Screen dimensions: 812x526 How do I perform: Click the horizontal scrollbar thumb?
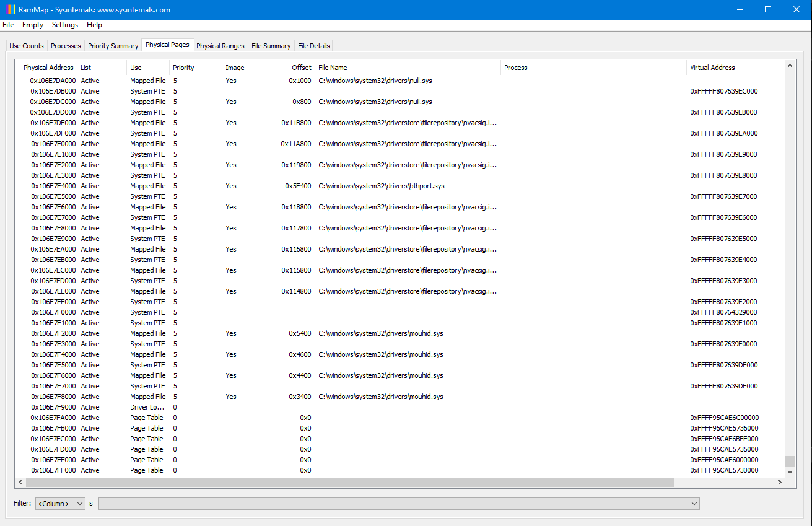click(x=349, y=482)
